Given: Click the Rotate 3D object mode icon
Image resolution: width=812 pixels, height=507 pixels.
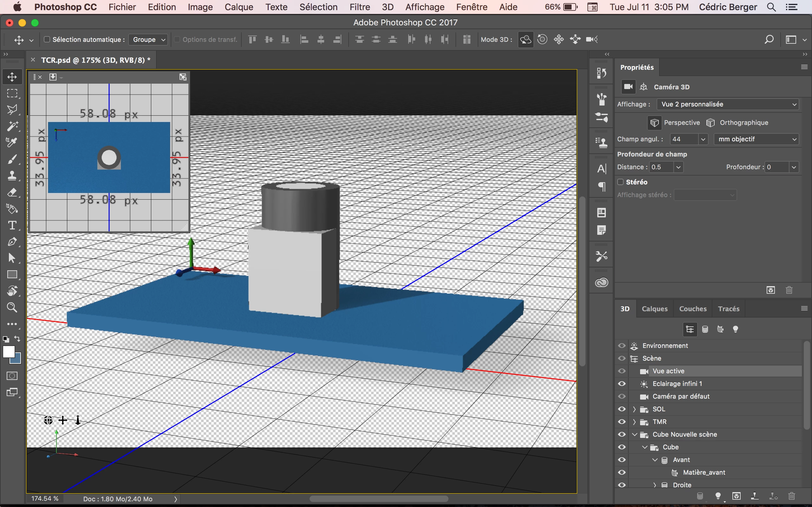Looking at the screenshot, I should click(526, 40).
